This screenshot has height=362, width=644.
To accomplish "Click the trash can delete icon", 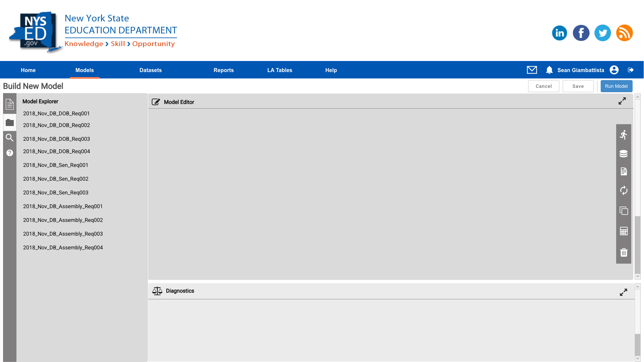I will click(624, 252).
